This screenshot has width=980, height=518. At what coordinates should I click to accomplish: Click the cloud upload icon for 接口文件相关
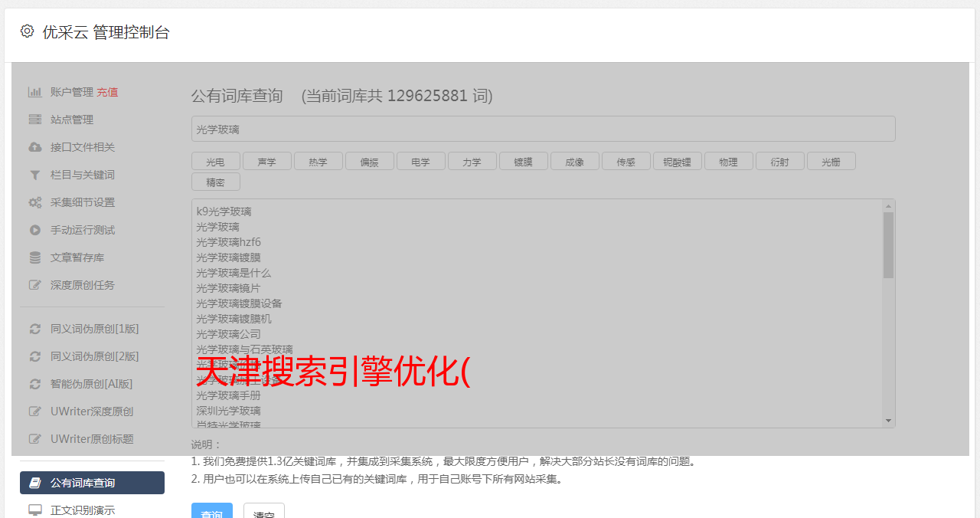click(35, 147)
